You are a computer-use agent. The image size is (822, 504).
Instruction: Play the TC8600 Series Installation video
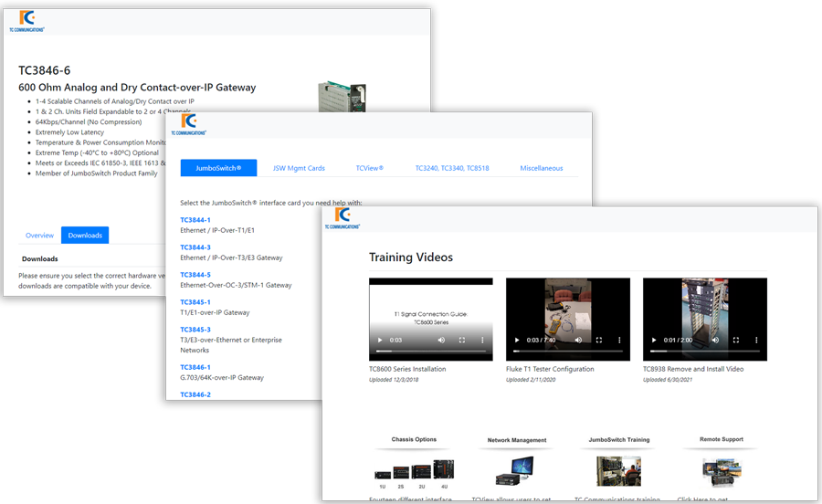point(380,340)
